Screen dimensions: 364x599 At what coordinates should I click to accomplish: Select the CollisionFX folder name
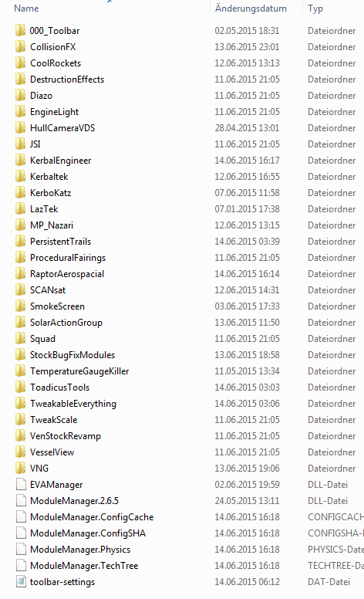pos(53,46)
